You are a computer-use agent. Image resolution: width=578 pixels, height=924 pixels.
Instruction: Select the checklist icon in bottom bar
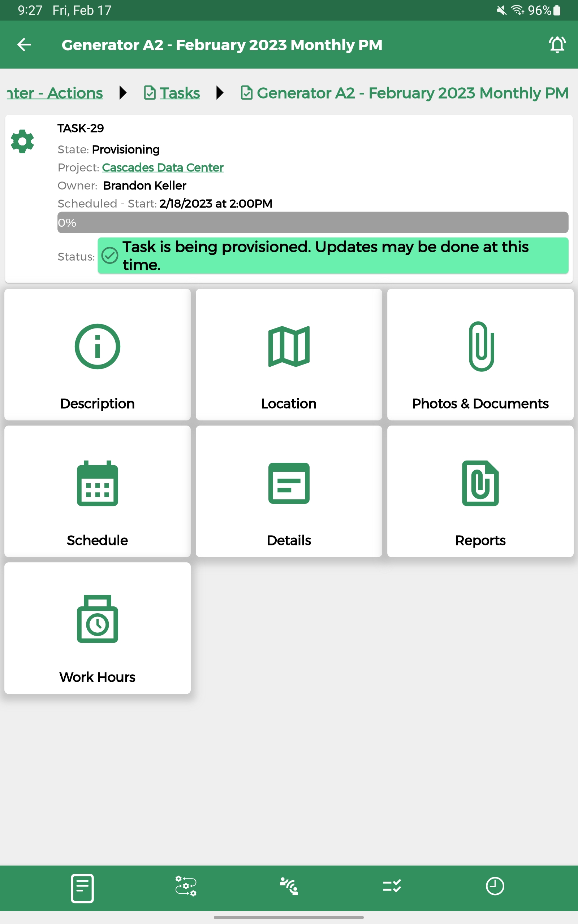pos(392,886)
